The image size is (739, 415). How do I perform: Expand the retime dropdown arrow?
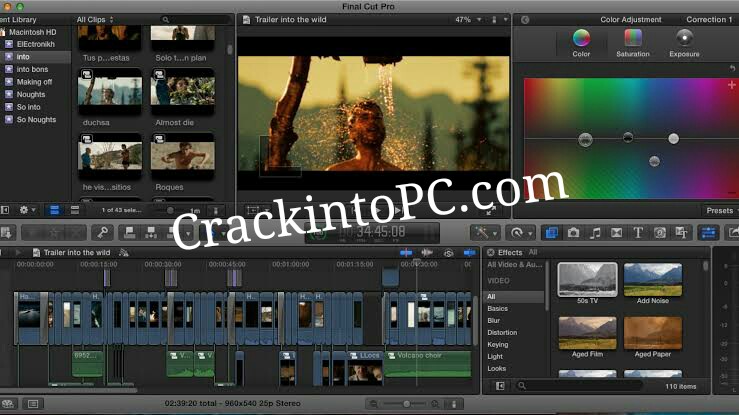coord(530,234)
